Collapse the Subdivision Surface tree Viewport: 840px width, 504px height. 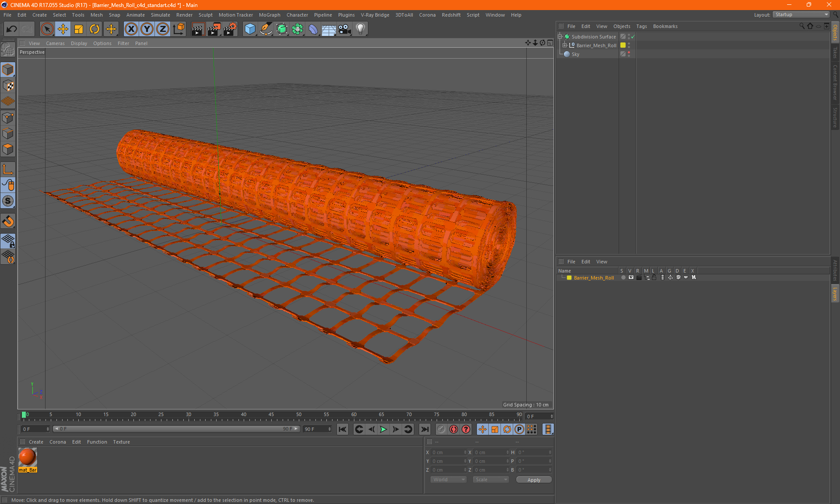click(x=560, y=37)
